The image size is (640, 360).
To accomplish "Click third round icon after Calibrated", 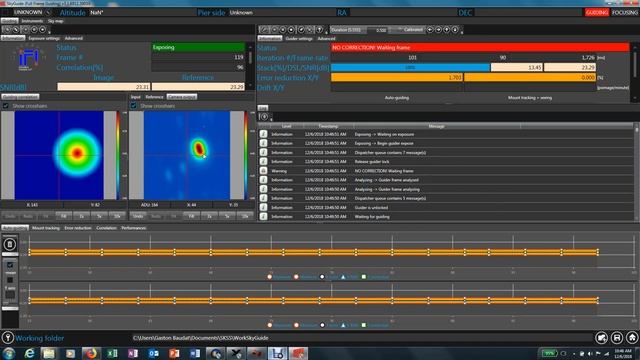I will 447,30.
